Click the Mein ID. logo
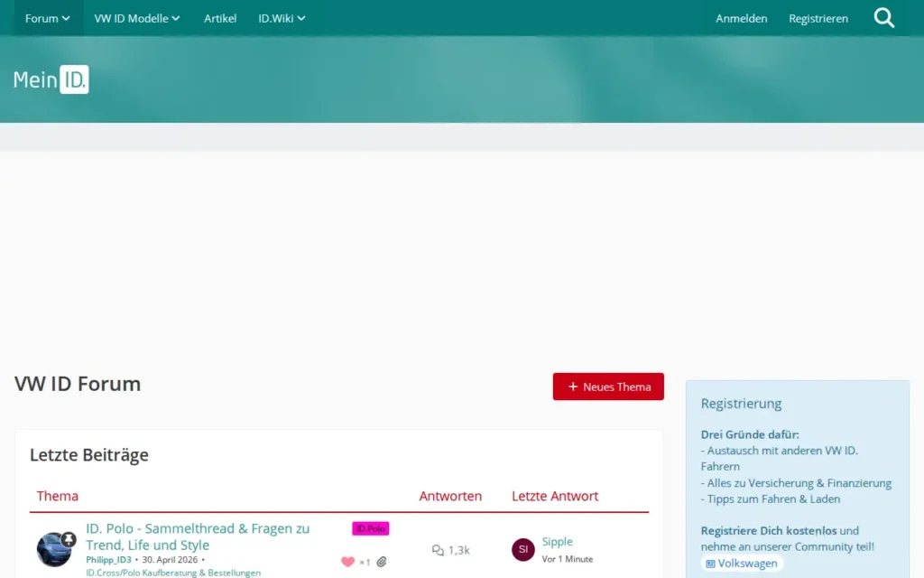The image size is (924, 578). tap(51, 79)
